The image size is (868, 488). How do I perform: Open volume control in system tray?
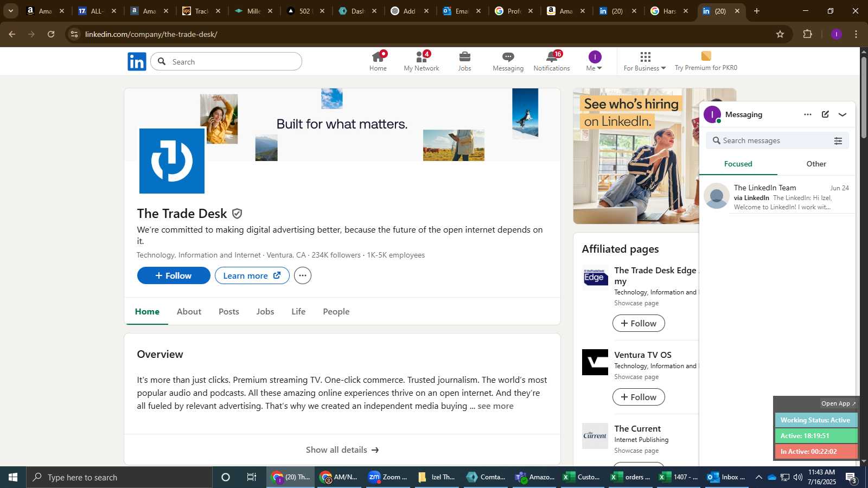tap(798, 477)
